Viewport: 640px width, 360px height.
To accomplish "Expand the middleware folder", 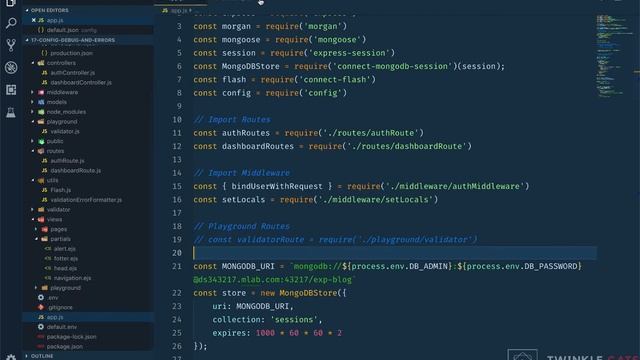I will [x=33, y=92].
